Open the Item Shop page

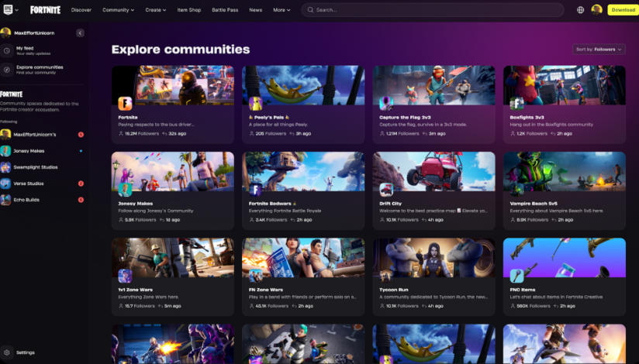pyautogui.click(x=189, y=10)
